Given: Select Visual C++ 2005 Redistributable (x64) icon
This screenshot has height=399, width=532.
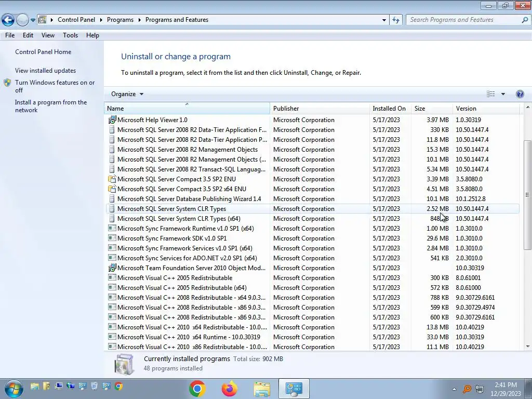Looking at the screenshot, I should 112,287.
